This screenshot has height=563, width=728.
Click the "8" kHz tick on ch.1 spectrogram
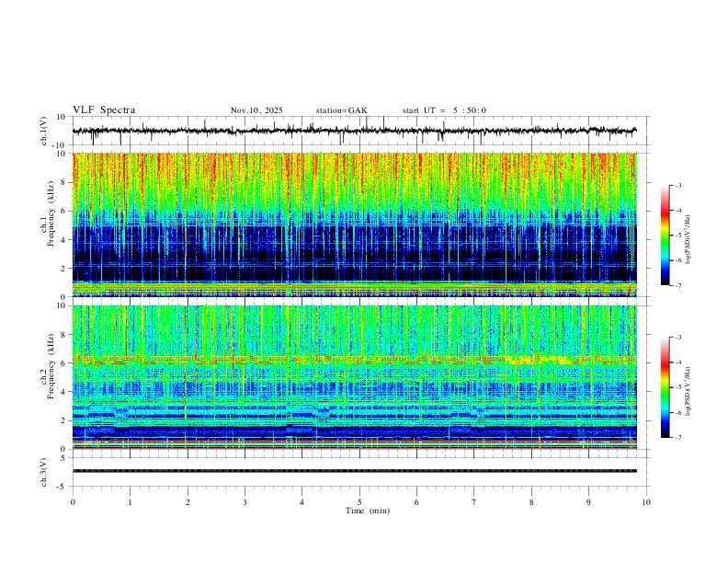pos(63,182)
